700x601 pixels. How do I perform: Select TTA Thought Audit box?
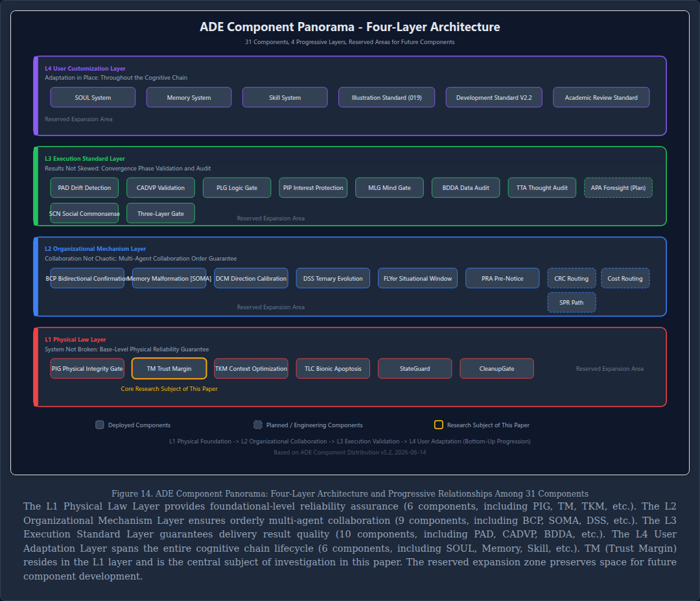542,187
